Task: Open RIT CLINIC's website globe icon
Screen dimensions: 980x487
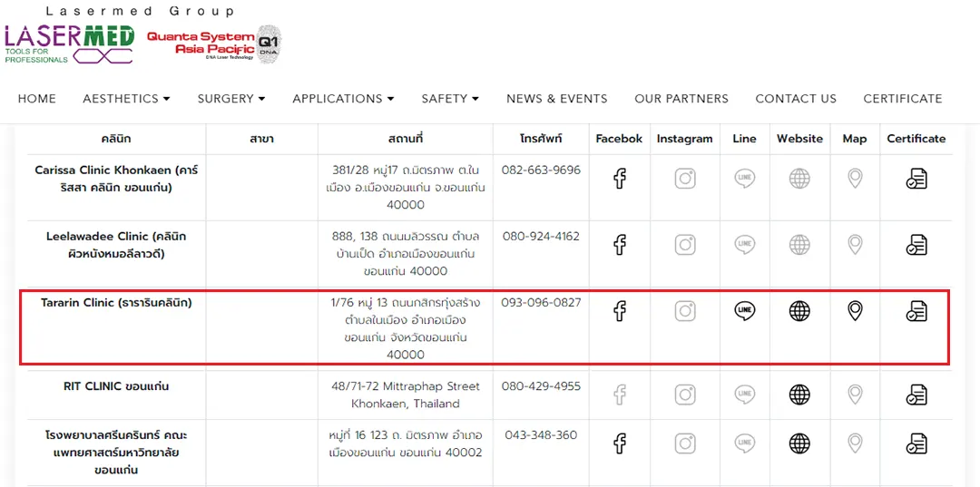Action: click(799, 394)
